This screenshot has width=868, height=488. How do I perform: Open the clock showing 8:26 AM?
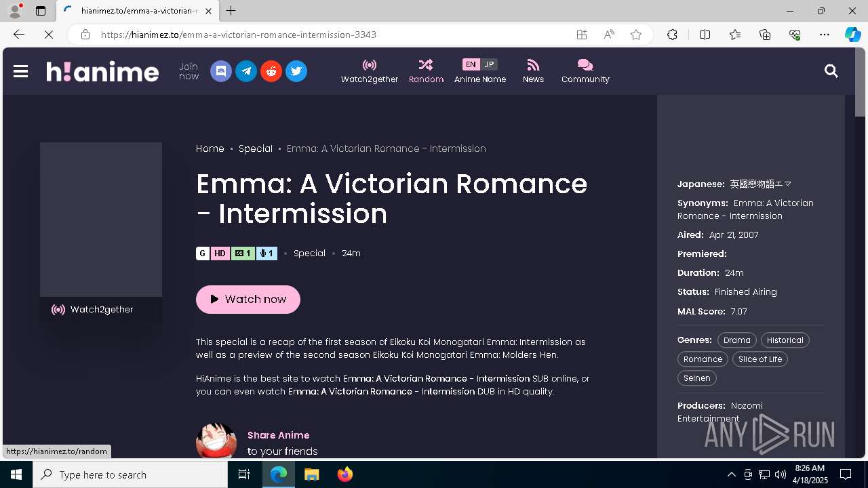click(810, 474)
